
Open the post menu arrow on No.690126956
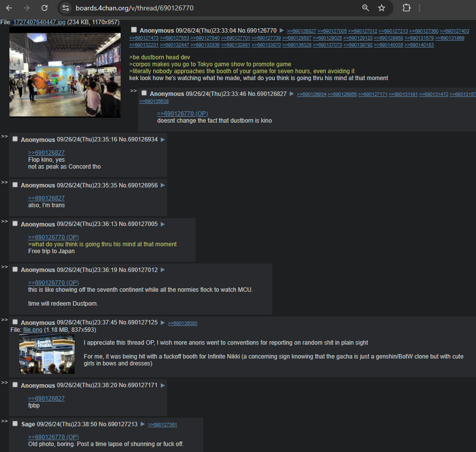pos(163,185)
